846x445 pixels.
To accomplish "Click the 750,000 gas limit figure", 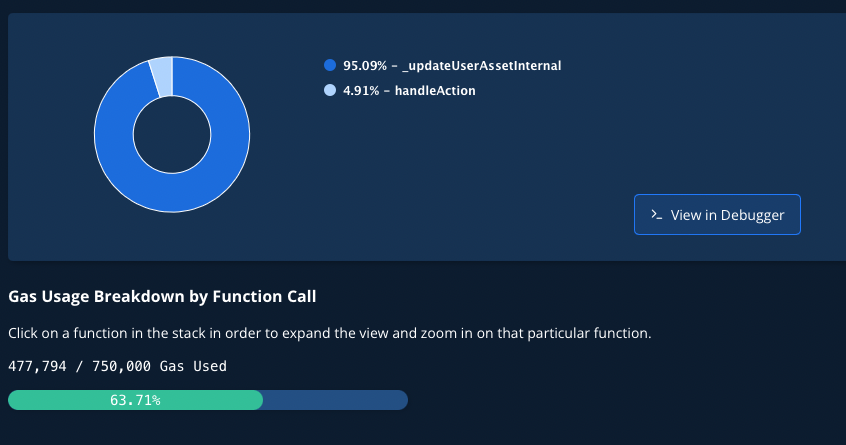I will point(121,366).
